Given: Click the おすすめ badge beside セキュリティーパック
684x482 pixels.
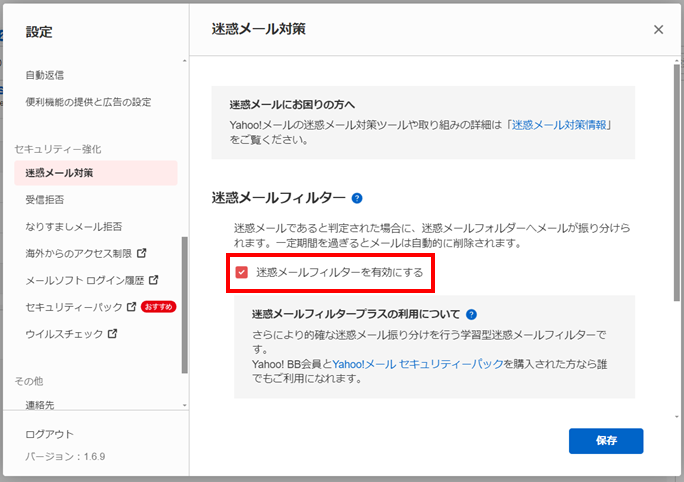Looking at the screenshot, I should point(158,306).
